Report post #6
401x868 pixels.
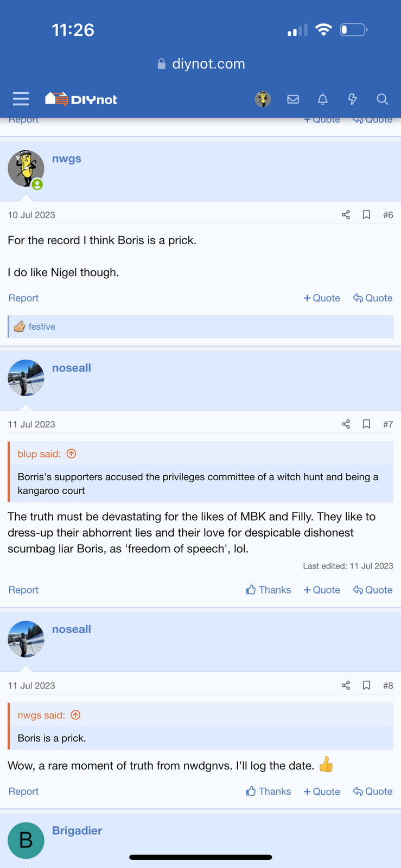coord(23,298)
